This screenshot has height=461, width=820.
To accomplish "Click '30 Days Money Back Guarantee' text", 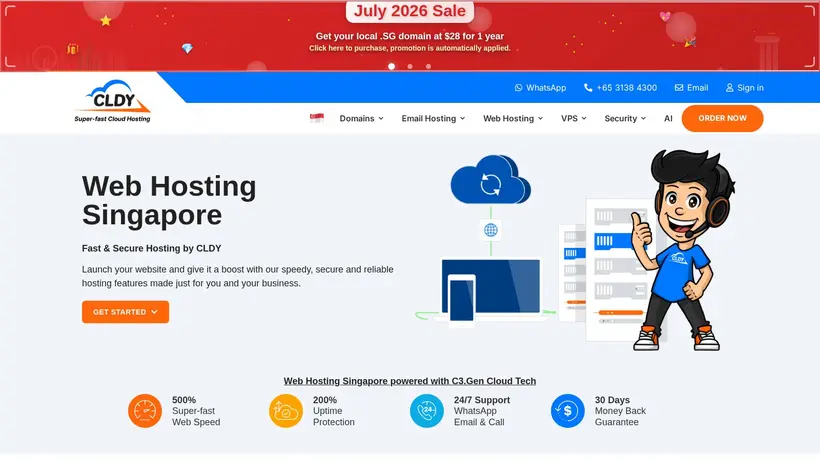I will pos(620,411).
